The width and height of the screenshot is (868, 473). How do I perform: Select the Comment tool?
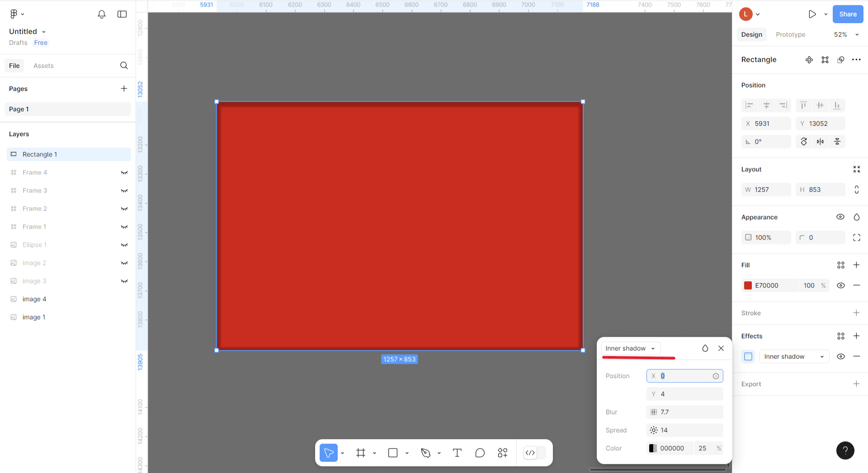[480, 453]
